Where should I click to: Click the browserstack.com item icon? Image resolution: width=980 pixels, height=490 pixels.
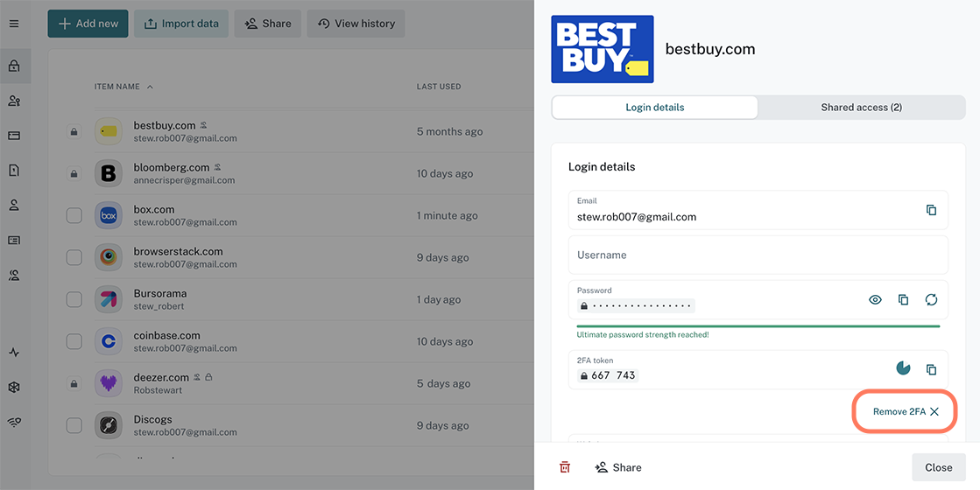pos(108,257)
